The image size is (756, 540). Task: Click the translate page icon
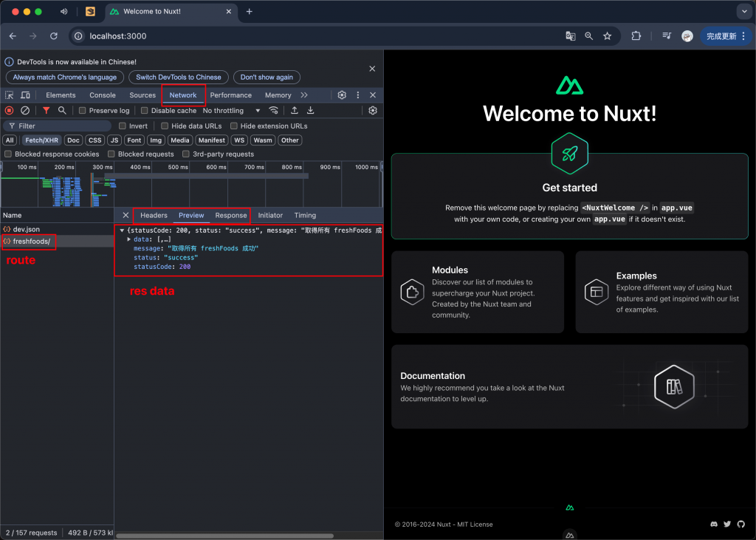[x=571, y=36]
